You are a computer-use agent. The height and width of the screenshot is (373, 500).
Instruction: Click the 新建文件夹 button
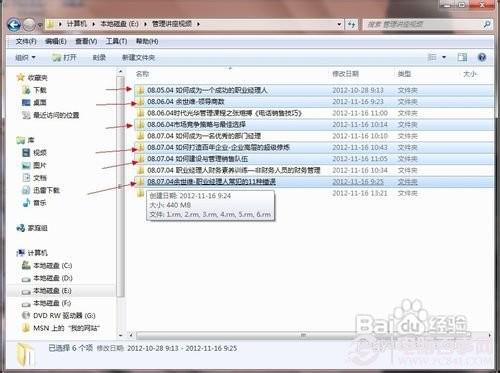coord(138,57)
